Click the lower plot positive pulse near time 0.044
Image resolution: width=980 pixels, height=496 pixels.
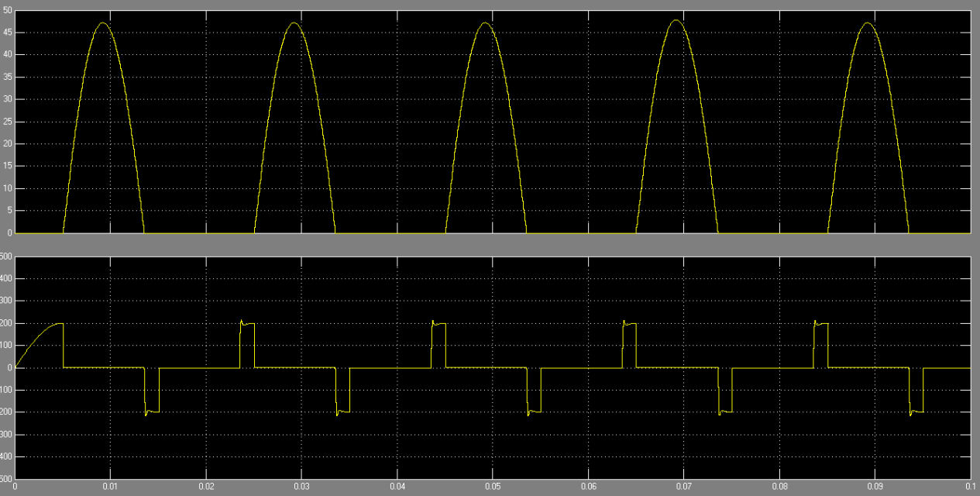point(438,344)
